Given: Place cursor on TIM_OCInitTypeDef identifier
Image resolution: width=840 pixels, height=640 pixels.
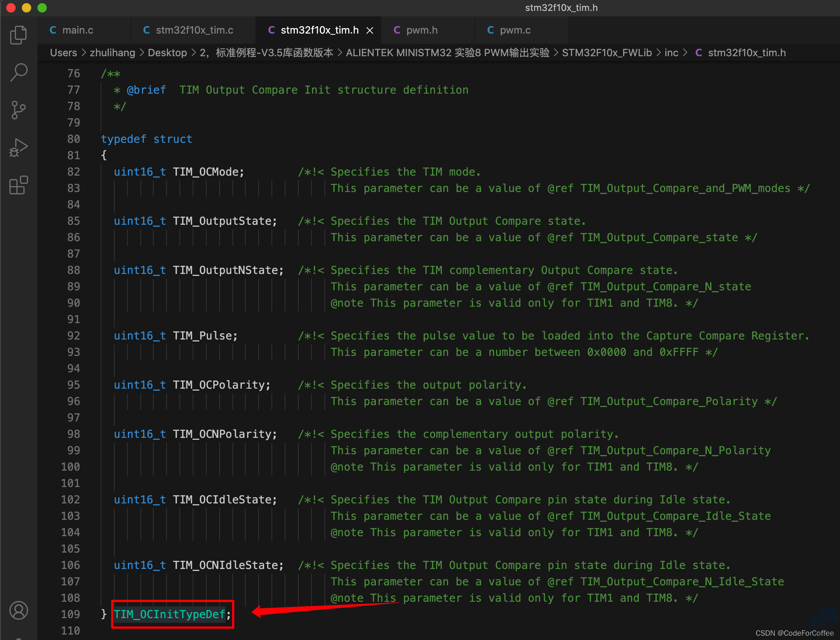Looking at the screenshot, I should [170, 614].
